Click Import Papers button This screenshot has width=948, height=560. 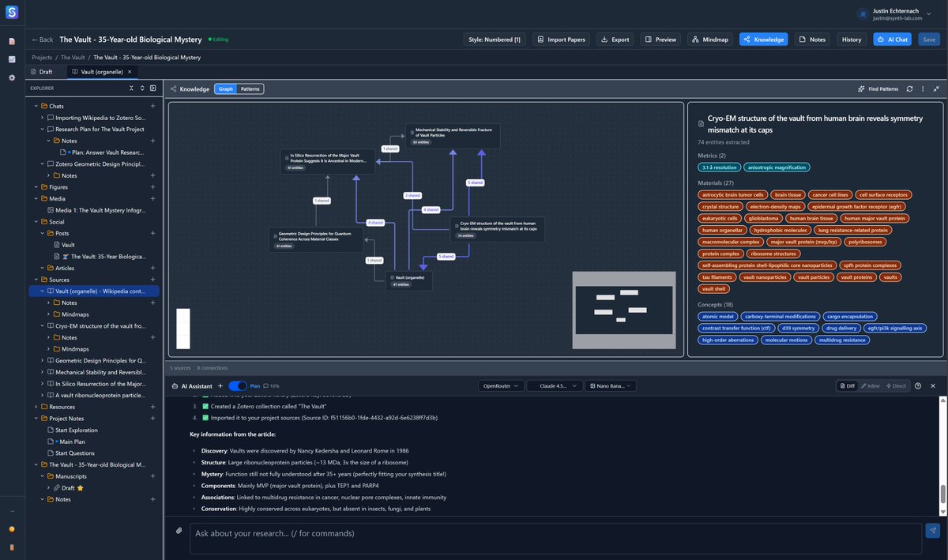(561, 39)
